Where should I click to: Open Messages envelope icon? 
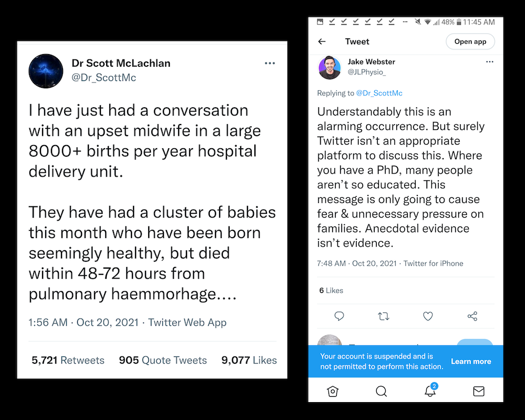[x=479, y=391]
